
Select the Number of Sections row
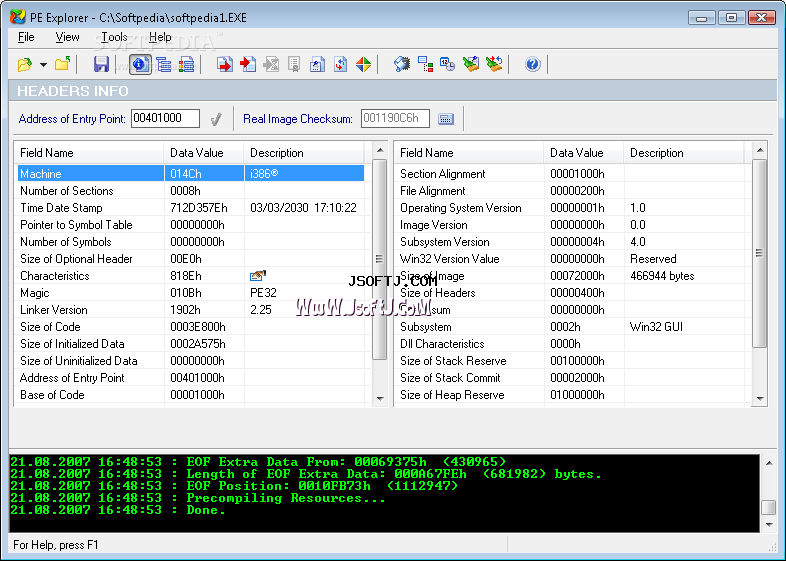[x=191, y=191]
